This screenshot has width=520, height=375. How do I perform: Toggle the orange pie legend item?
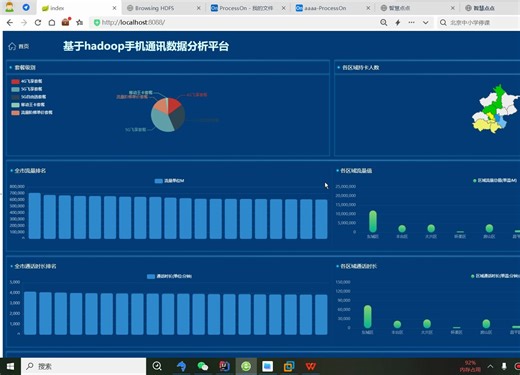[x=32, y=113]
